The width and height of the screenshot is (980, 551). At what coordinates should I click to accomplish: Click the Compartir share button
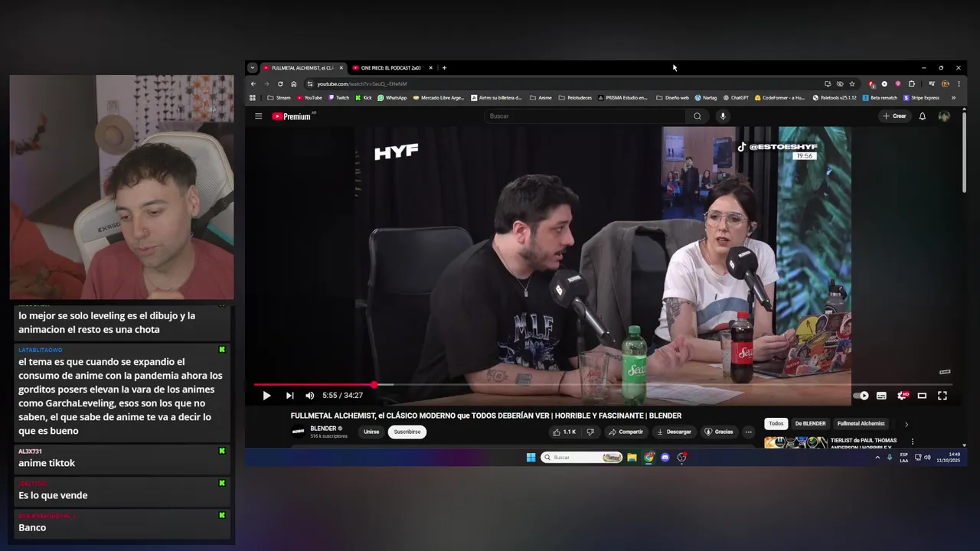tap(626, 432)
